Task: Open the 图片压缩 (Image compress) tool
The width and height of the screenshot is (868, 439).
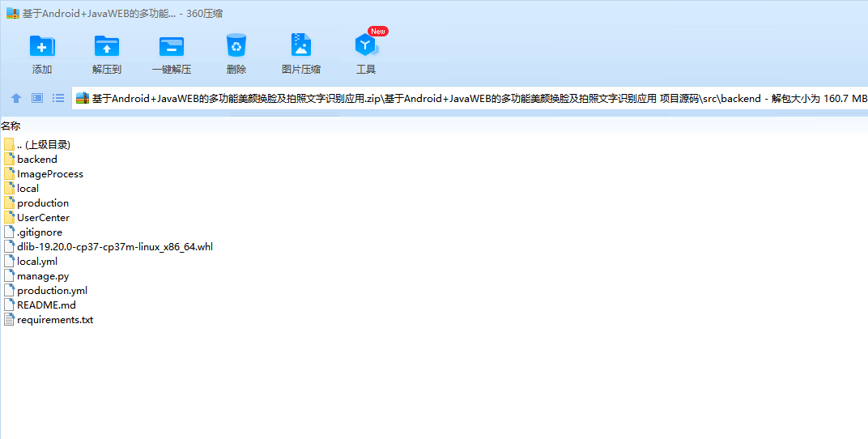Action: point(301,45)
